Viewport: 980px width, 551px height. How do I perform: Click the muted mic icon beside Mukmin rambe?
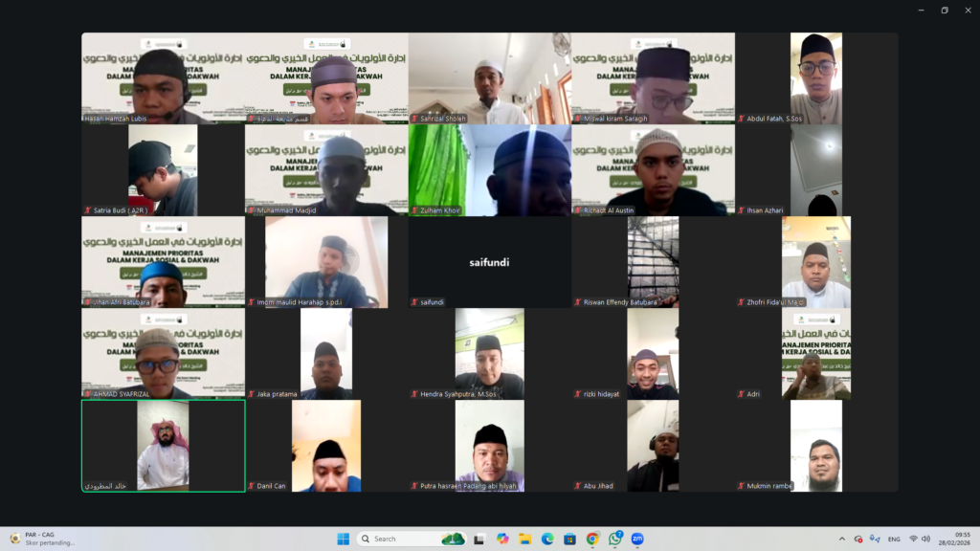[x=741, y=486]
